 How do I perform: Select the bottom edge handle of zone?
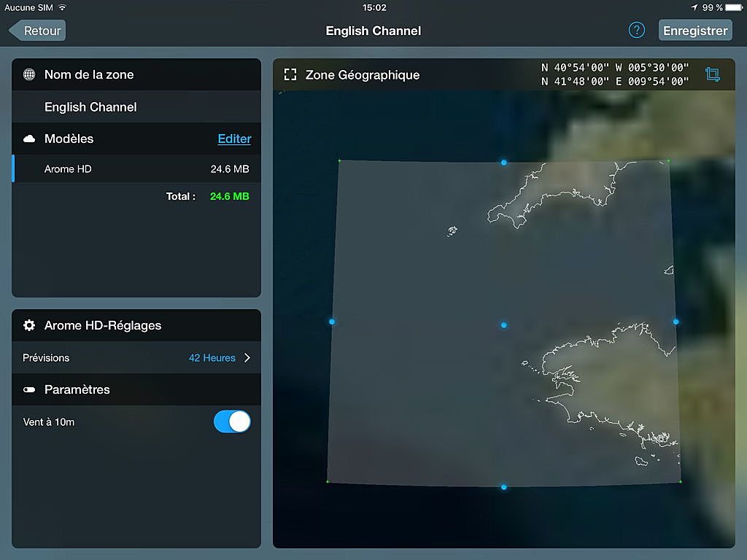point(504,487)
